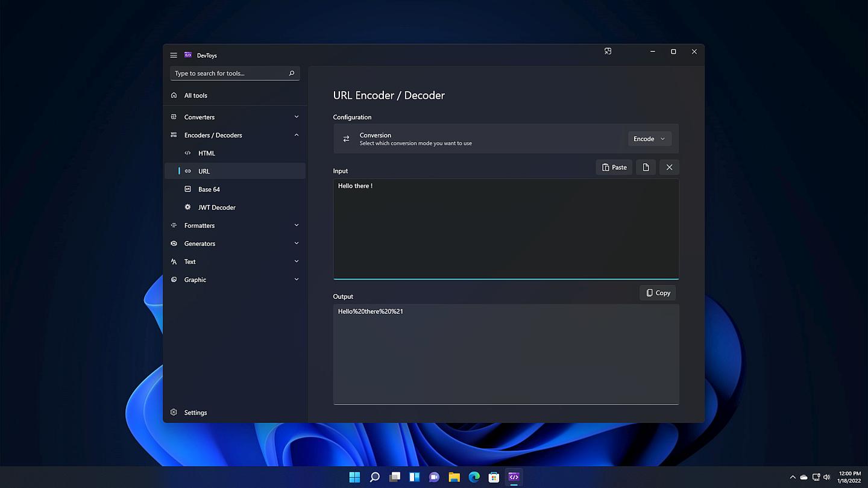Clear the Input text
This screenshot has width=868, height=488.
coord(669,167)
